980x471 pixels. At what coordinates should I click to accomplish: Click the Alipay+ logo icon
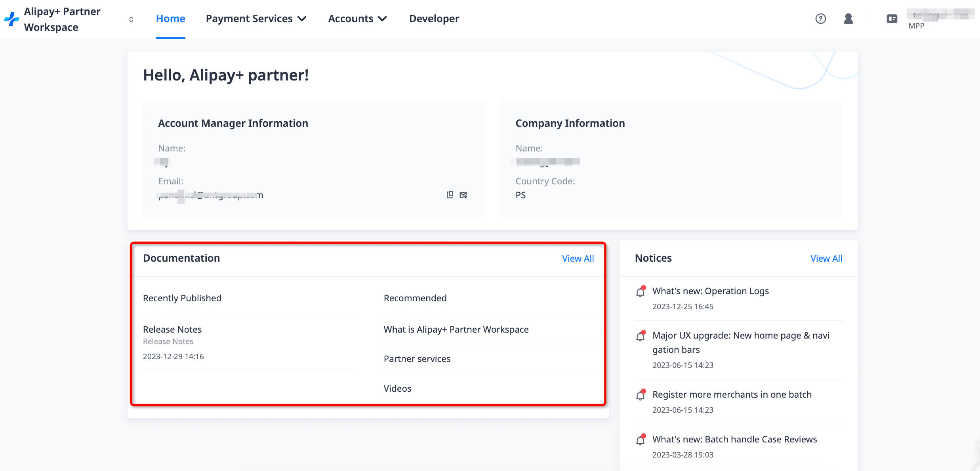point(12,19)
